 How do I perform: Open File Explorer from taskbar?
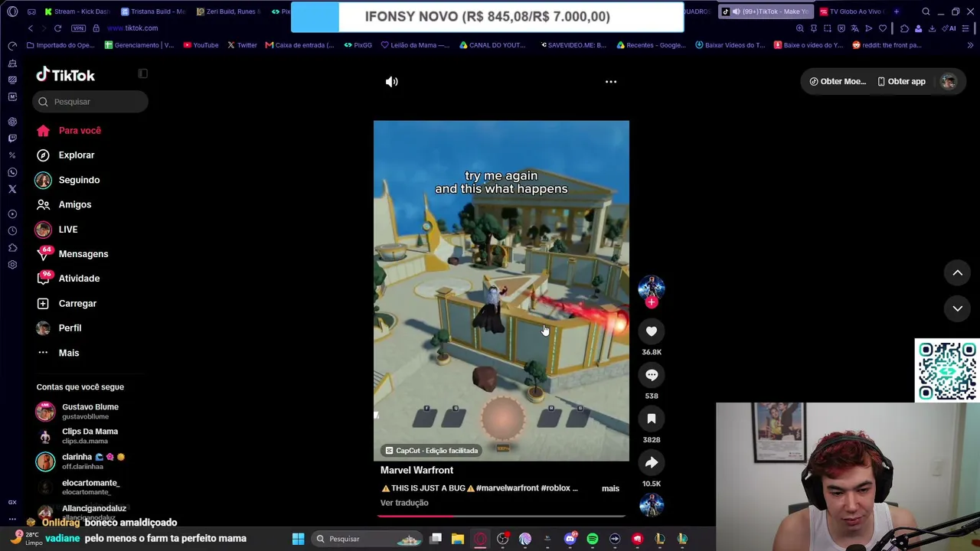point(457,539)
